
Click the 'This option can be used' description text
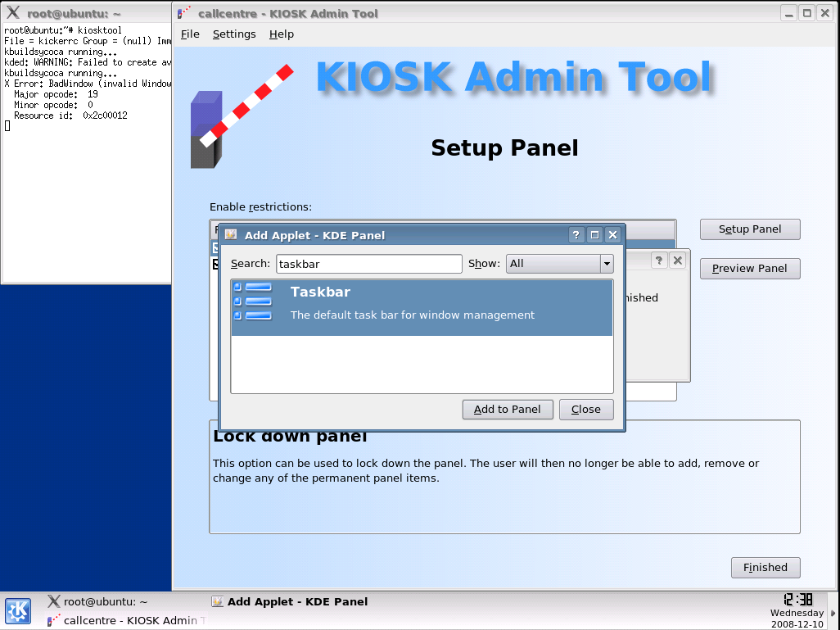coord(485,471)
